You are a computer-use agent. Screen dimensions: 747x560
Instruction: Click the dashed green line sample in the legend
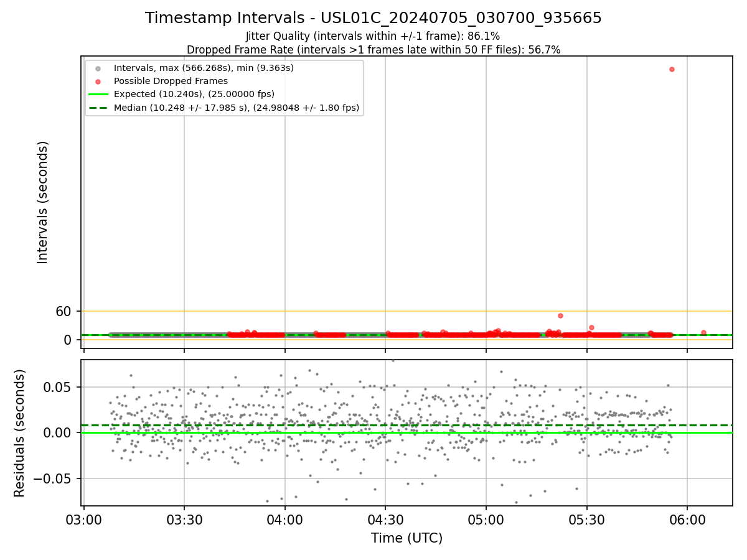[x=98, y=108]
